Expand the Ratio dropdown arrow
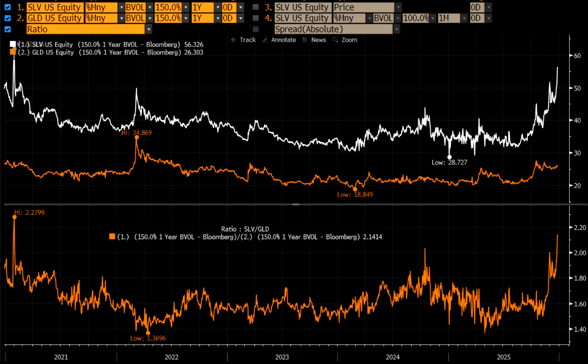 coord(149,29)
